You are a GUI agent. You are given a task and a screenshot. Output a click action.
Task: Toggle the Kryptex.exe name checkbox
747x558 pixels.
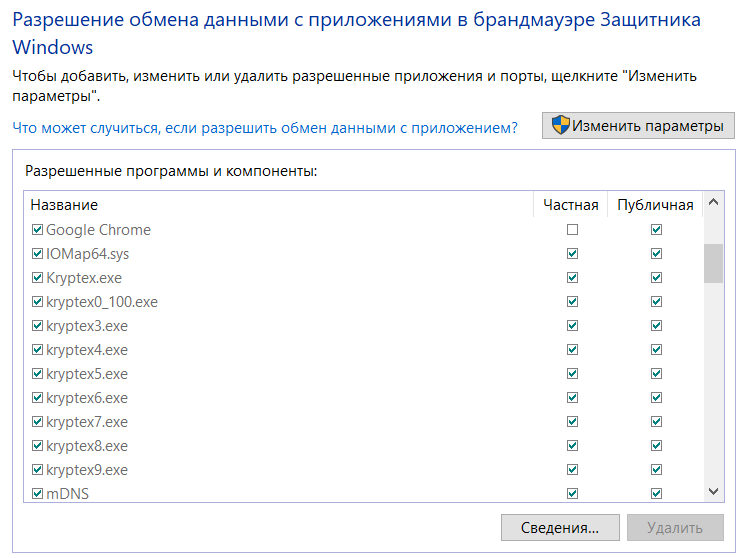pos(37,277)
